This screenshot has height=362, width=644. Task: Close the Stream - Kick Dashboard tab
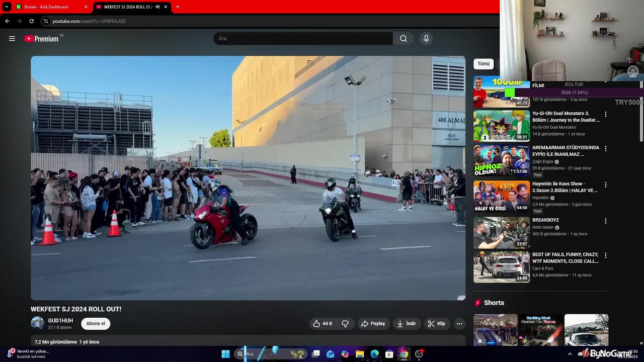86,7
